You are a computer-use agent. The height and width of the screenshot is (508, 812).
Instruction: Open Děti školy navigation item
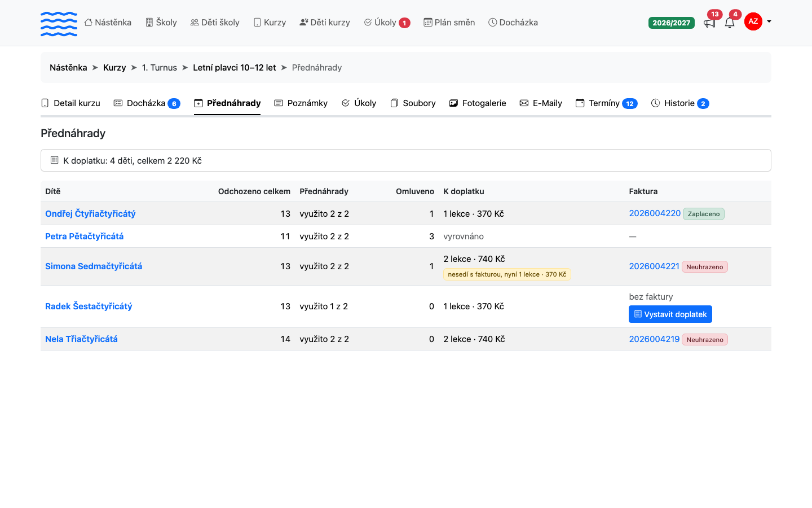tap(215, 23)
